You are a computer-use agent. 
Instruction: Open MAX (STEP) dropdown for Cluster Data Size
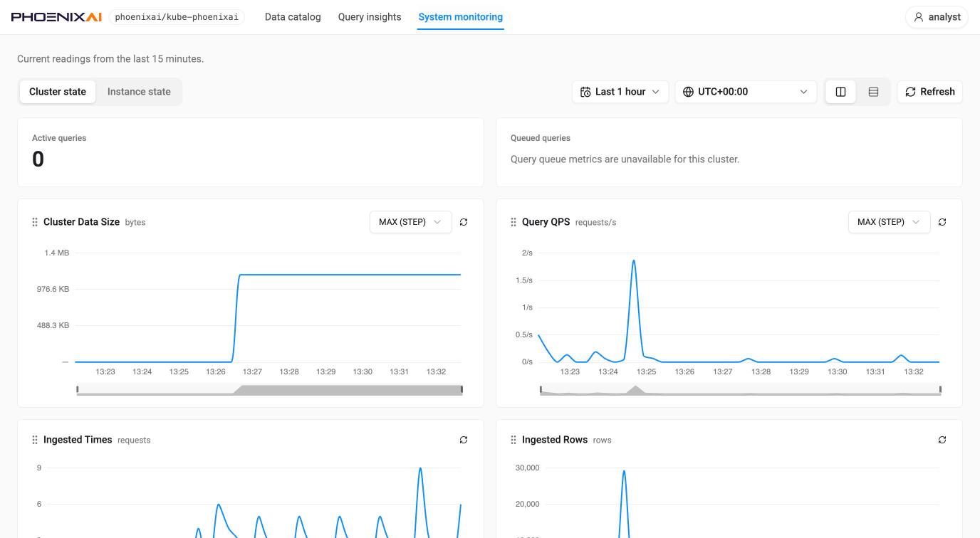(410, 222)
